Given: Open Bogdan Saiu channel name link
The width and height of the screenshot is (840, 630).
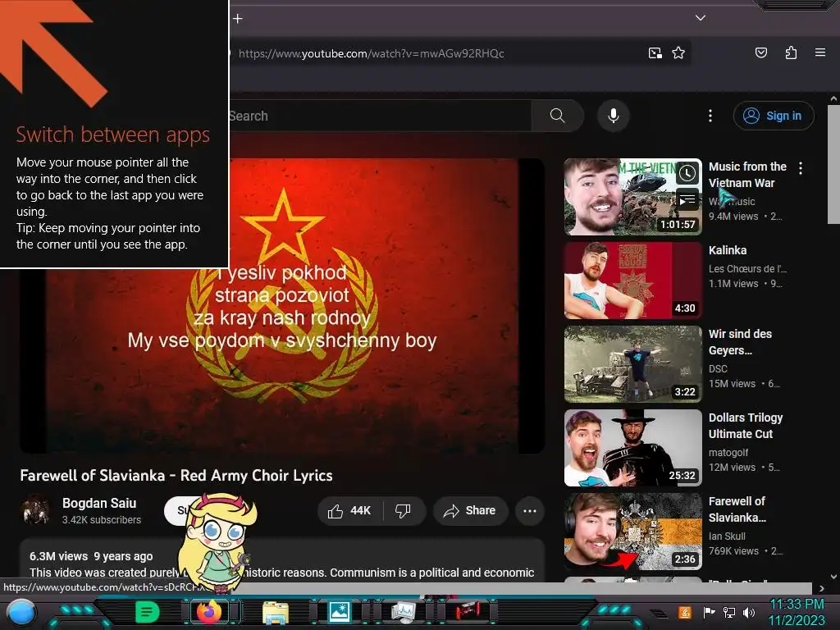Looking at the screenshot, I should coord(99,503).
